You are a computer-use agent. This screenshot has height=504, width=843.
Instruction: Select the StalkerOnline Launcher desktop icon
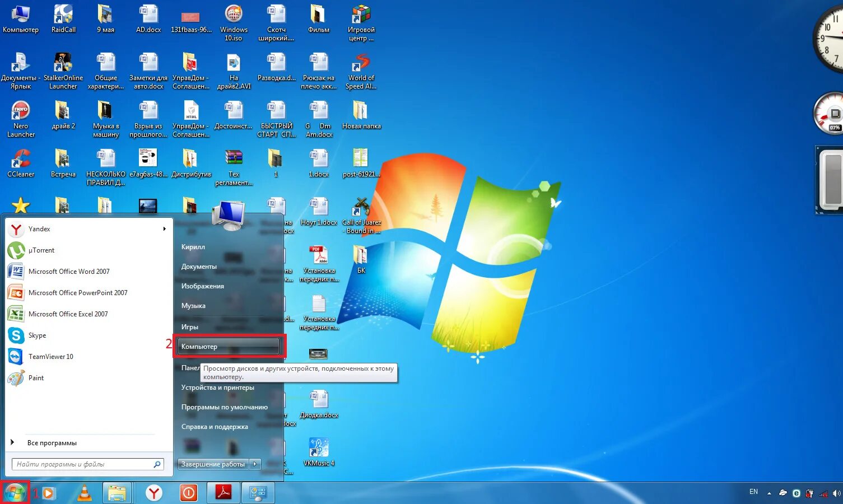tap(63, 71)
